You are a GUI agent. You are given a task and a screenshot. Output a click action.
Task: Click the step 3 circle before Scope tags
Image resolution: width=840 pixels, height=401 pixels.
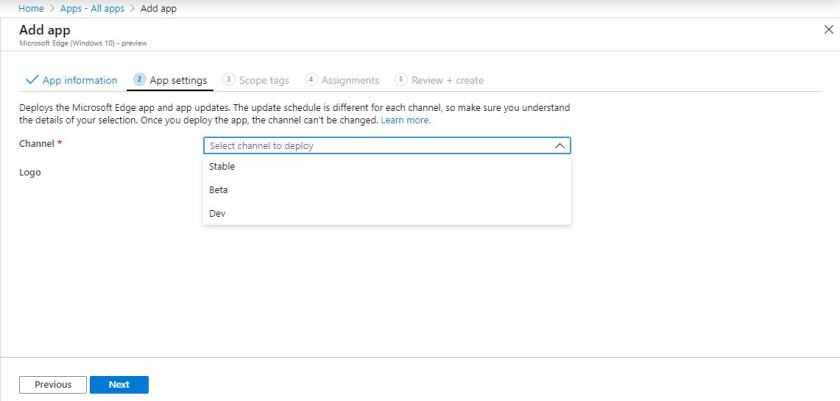(x=229, y=80)
